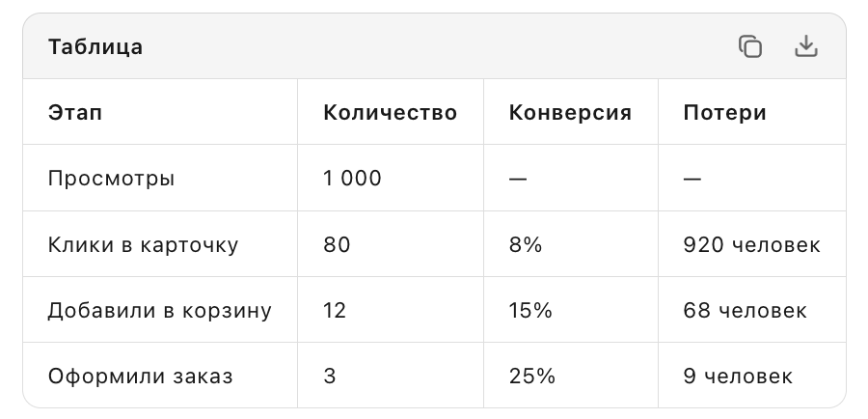
Task: Click the 68 человек losses cell
Action: click(x=746, y=310)
